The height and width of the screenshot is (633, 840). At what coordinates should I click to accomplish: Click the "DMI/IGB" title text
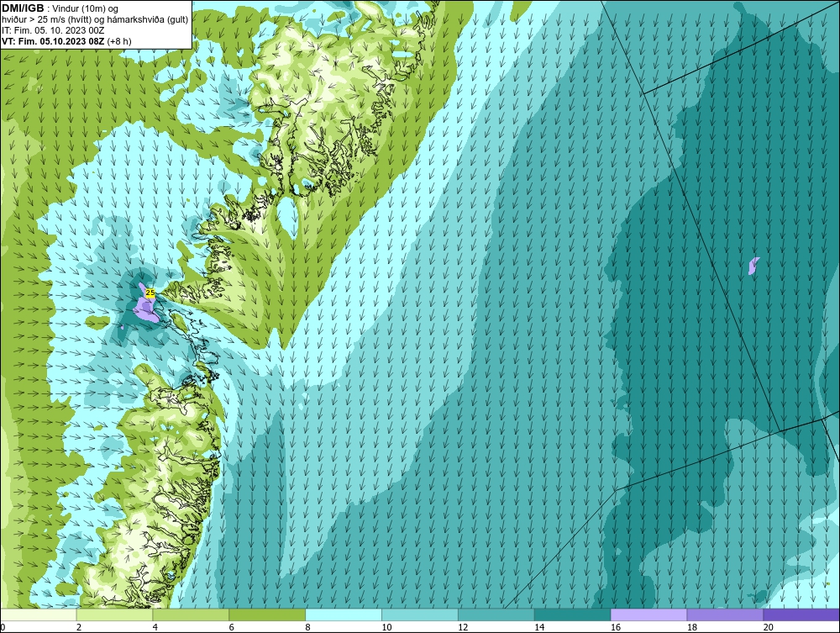tap(23, 8)
